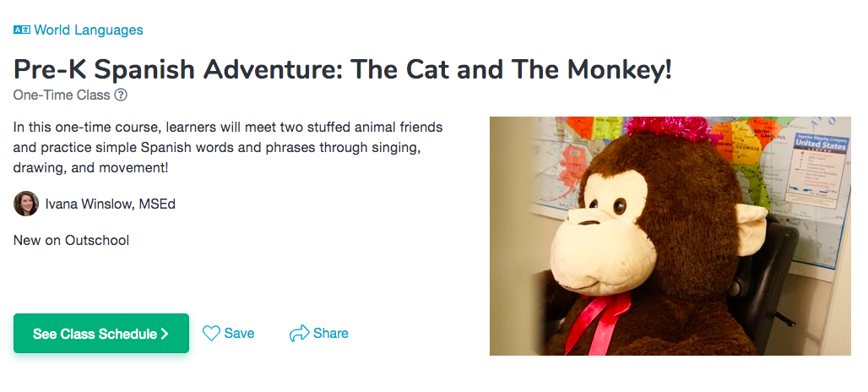Click the chevron arrow on See Class Schedule
The width and height of the screenshot is (868, 392).
tap(165, 334)
